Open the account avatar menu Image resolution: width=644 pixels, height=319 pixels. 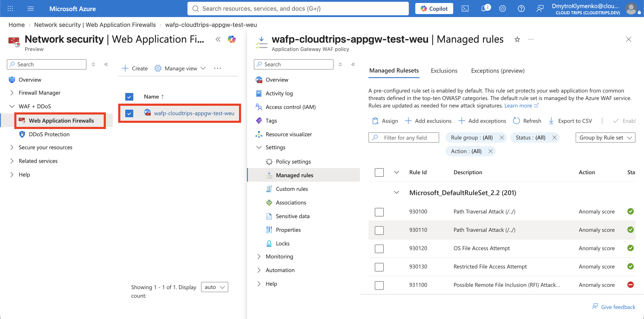(631, 9)
